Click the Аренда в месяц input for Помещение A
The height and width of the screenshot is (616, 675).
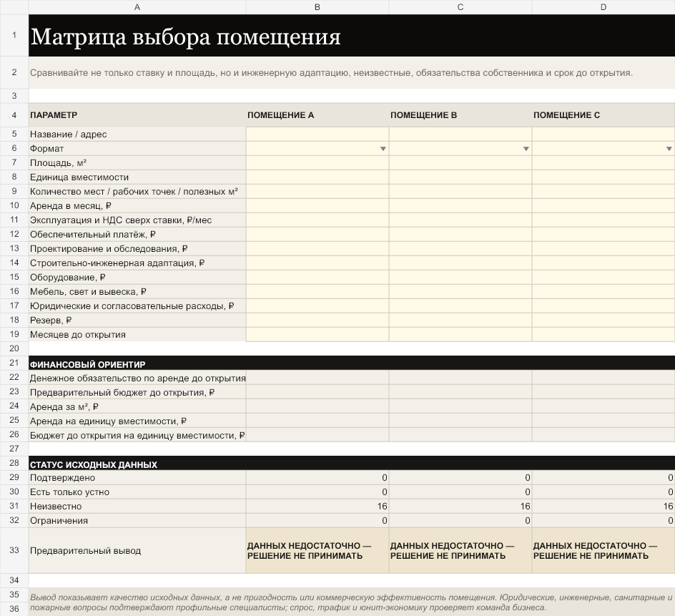pos(317,206)
